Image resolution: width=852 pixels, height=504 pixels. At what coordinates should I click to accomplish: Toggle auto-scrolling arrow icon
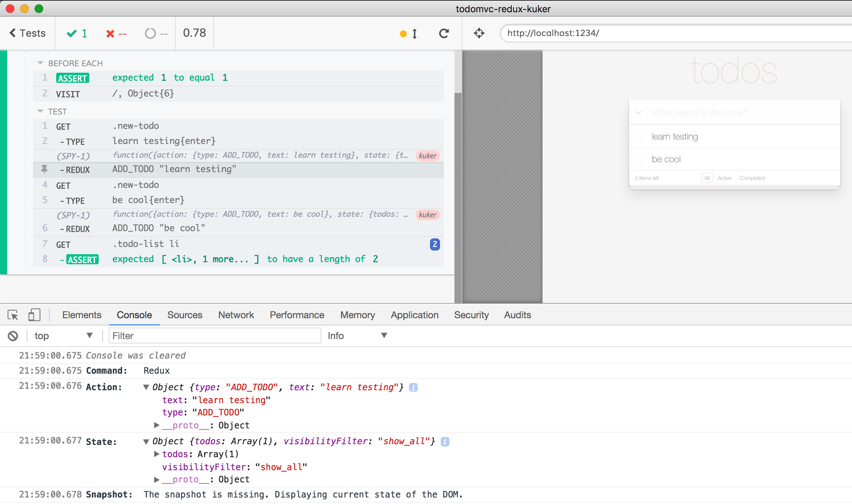click(x=414, y=33)
